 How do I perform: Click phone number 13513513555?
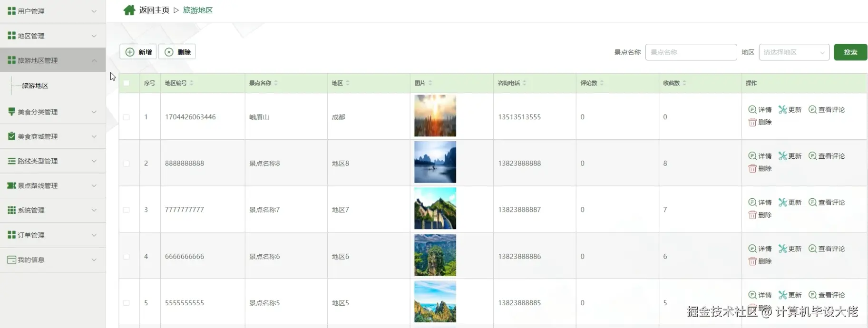(x=519, y=117)
